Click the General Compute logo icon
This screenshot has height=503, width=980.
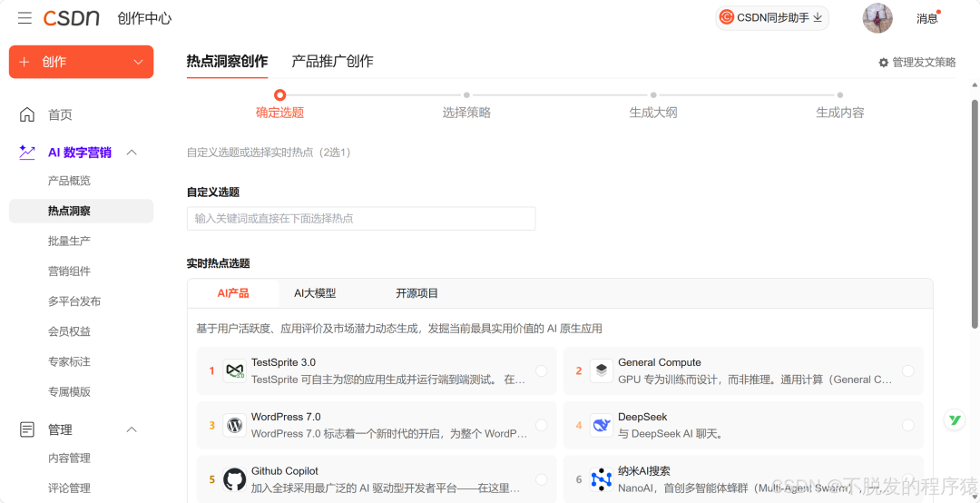pos(602,371)
